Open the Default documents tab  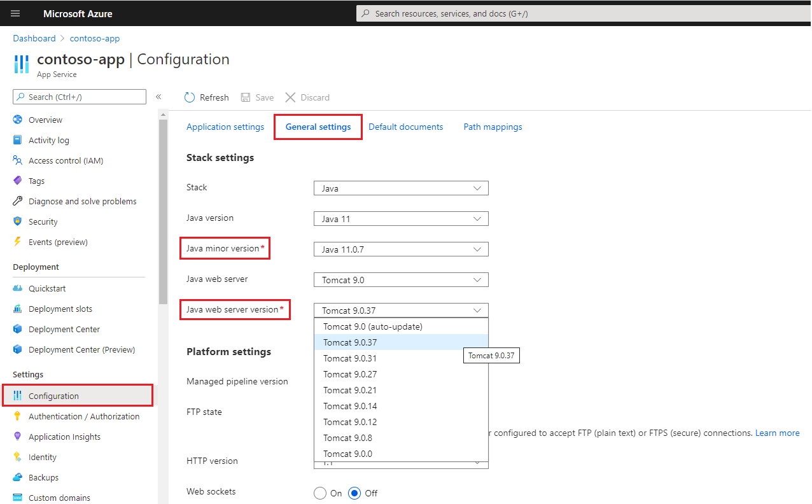(x=405, y=126)
